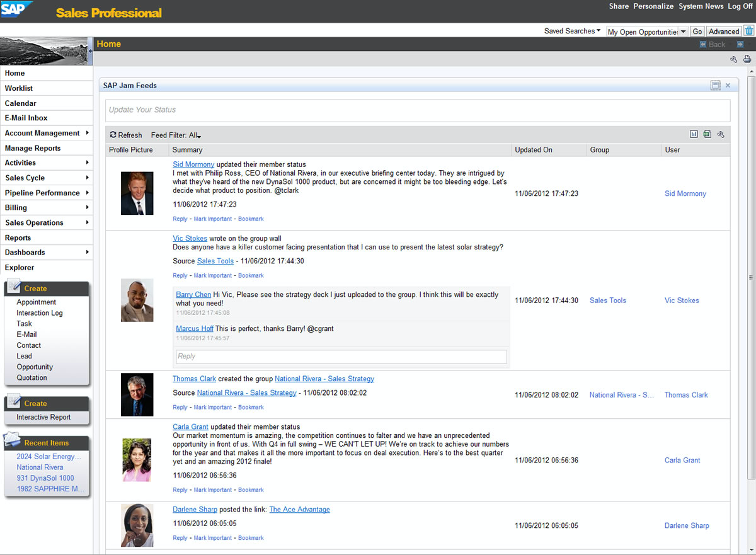Open the link The Ace Advantage
The image size is (756, 555).
click(x=299, y=509)
